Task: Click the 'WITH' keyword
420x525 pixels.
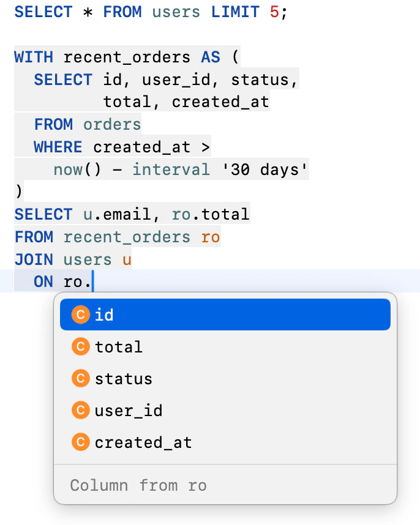Action: point(34,57)
